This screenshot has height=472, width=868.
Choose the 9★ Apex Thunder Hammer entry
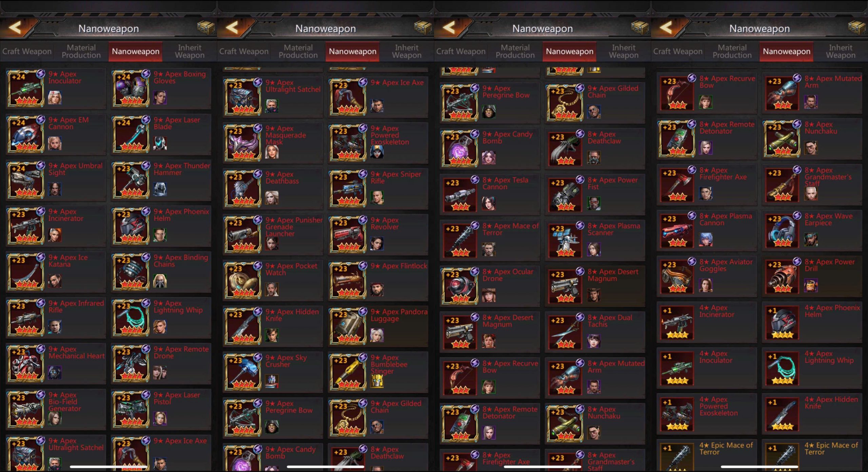(161, 180)
